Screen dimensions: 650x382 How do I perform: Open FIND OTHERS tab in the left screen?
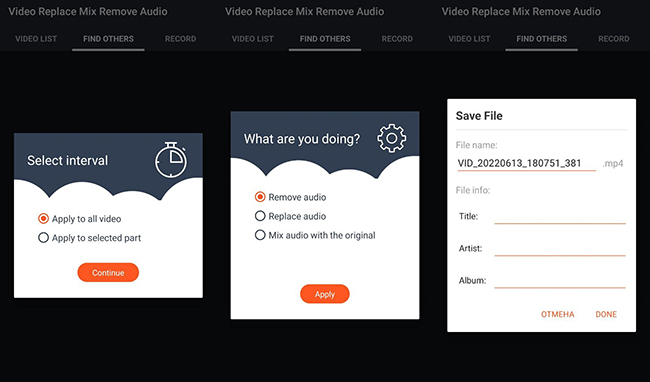click(x=108, y=39)
